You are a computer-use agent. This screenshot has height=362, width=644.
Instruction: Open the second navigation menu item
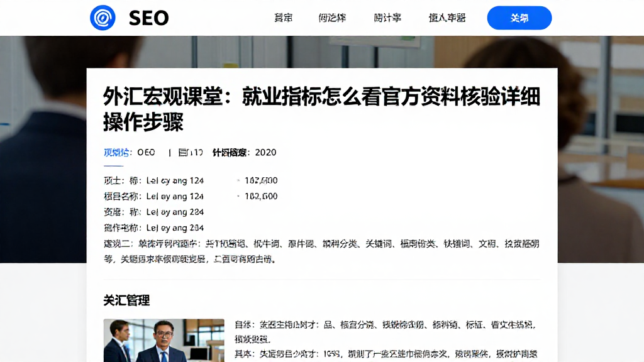pos(332,18)
